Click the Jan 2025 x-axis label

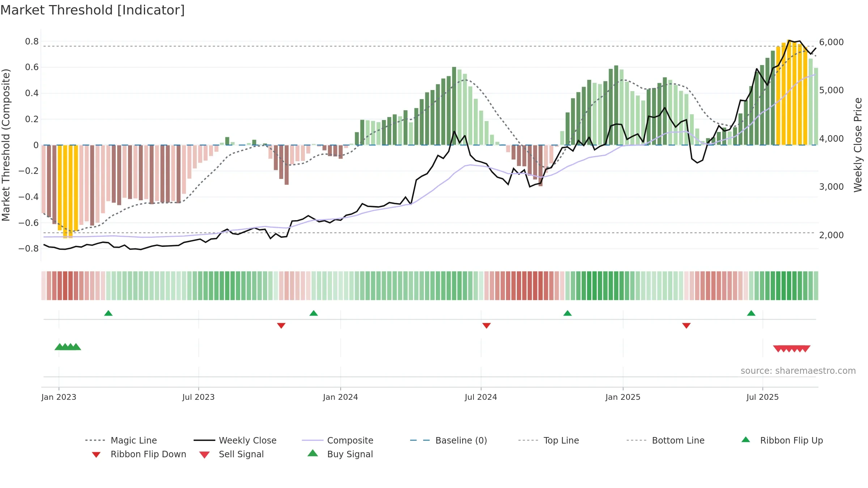(x=623, y=397)
